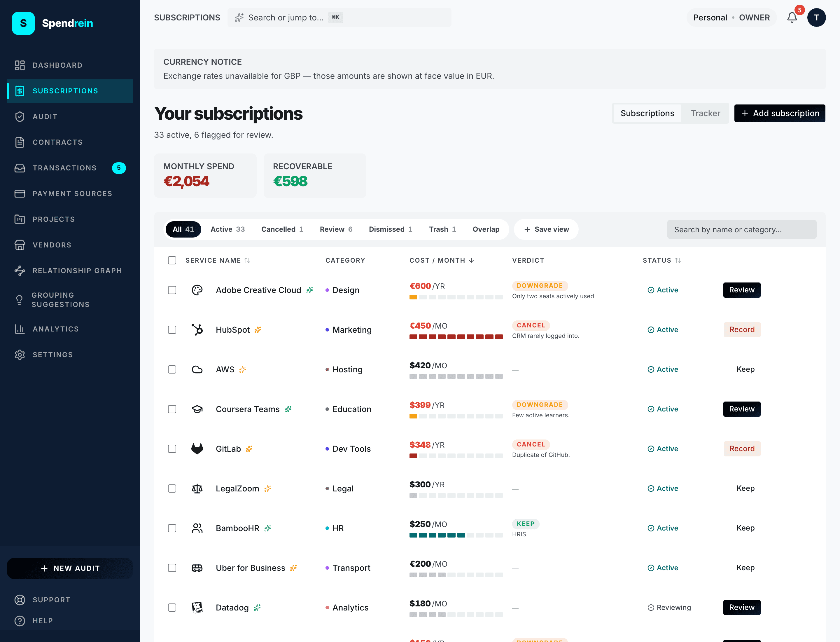Select the Active 33 filter tab
The height and width of the screenshot is (642, 840).
pos(228,229)
